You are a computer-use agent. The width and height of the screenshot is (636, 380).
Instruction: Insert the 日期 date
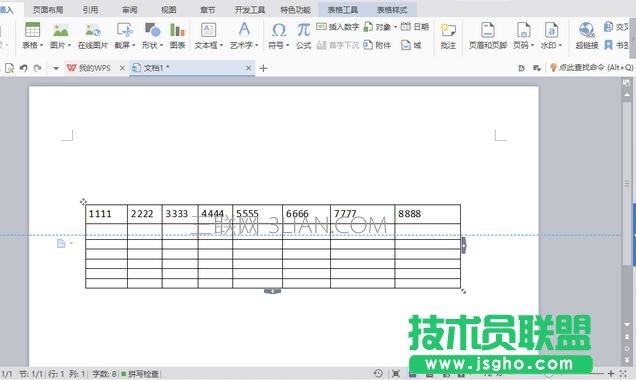415,27
